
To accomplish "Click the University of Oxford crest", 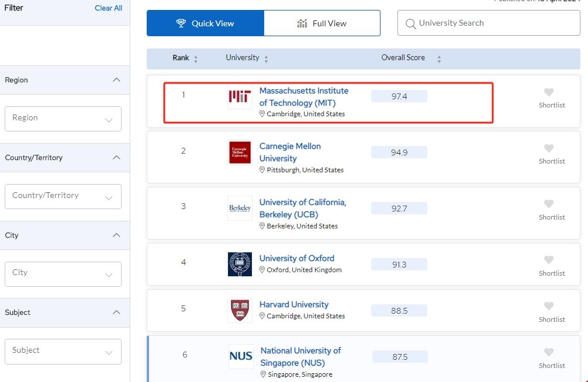I will [240, 264].
